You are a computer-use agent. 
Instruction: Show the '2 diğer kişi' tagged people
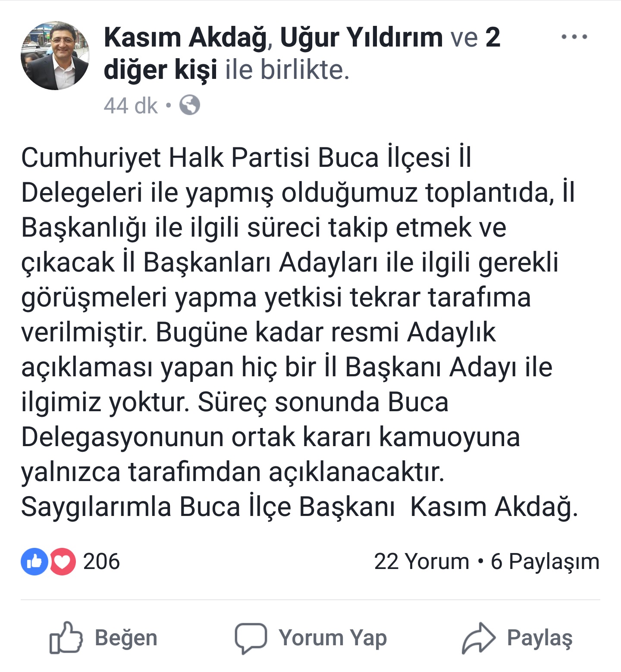pyautogui.click(x=302, y=53)
